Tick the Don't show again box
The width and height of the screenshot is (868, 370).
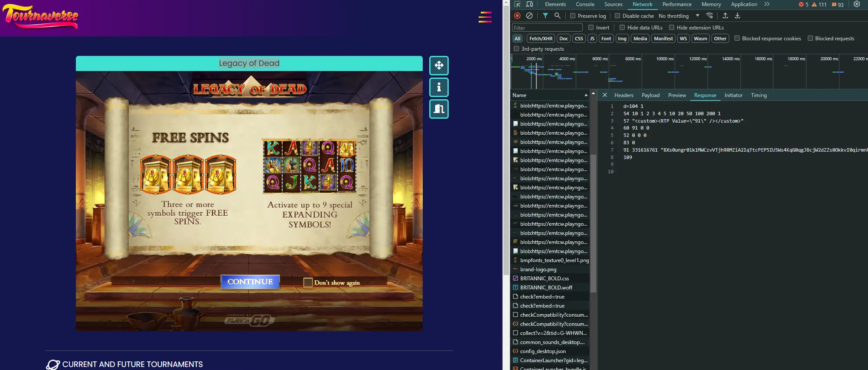coord(308,282)
